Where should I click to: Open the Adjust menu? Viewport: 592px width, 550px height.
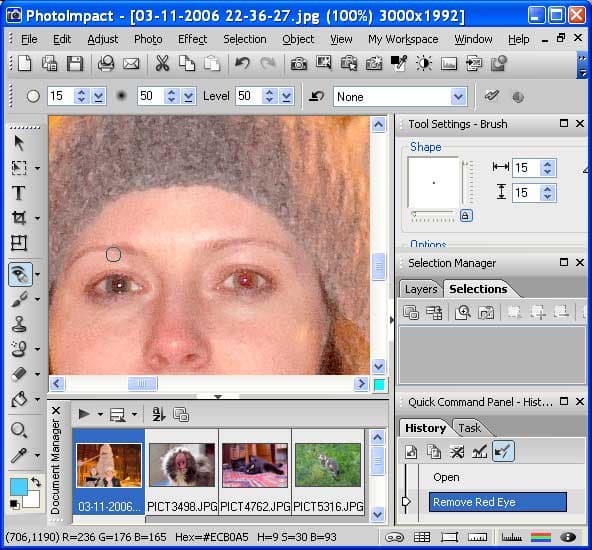(x=102, y=39)
